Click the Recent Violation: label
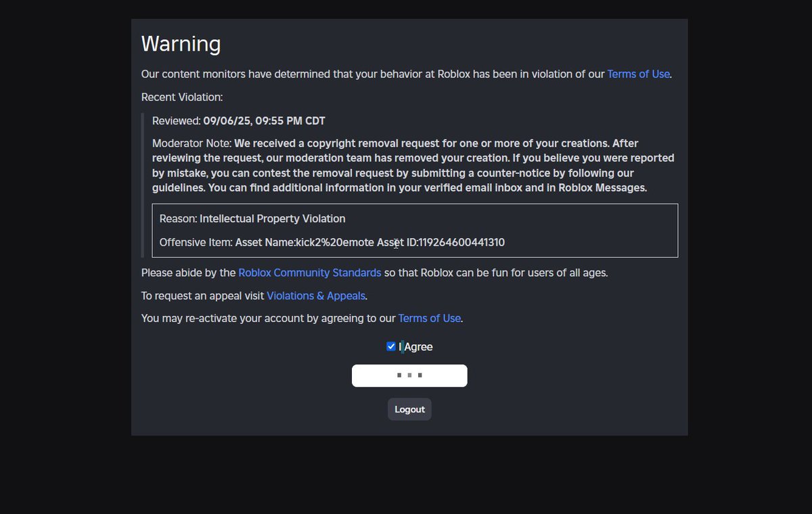The width and height of the screenshot is (812, 514). click(x=181, y=97)
